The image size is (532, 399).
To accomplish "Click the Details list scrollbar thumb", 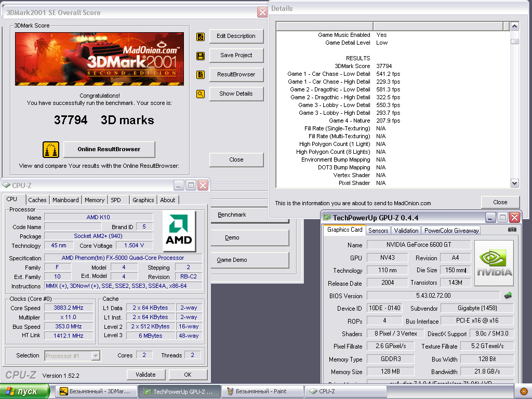I will (x=514, y=42).
